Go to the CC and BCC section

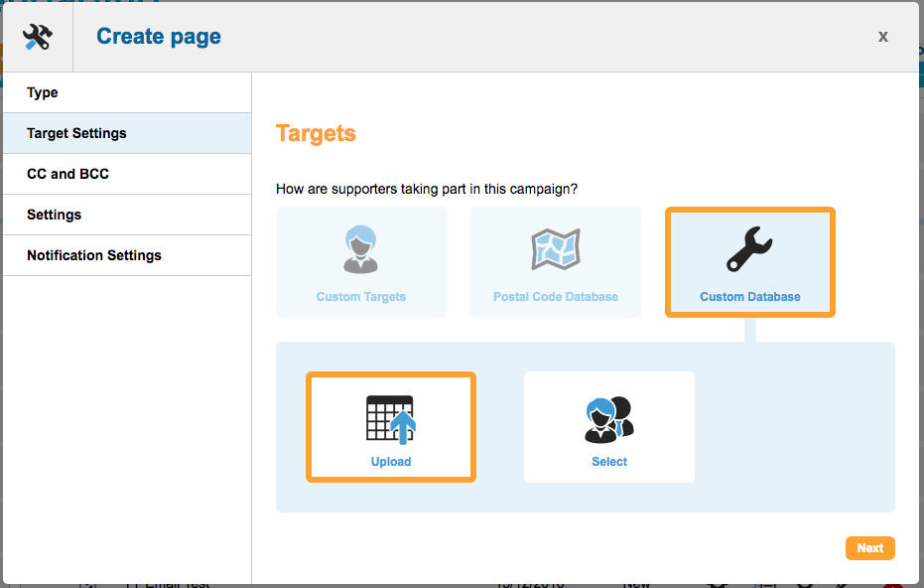tap(67, 174)
